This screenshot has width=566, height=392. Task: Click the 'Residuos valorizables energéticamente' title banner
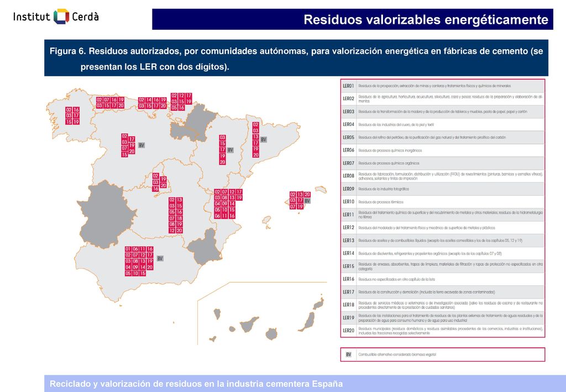point(352,19)
